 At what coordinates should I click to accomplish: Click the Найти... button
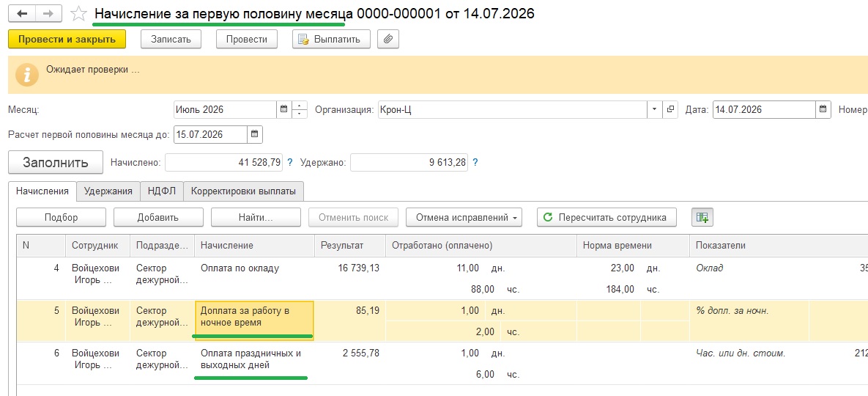tap(256, 218)
